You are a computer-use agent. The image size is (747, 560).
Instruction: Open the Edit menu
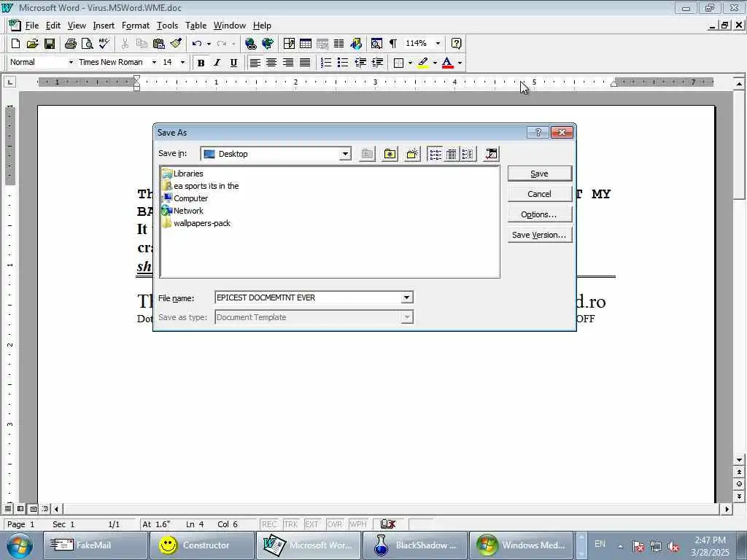53,26
